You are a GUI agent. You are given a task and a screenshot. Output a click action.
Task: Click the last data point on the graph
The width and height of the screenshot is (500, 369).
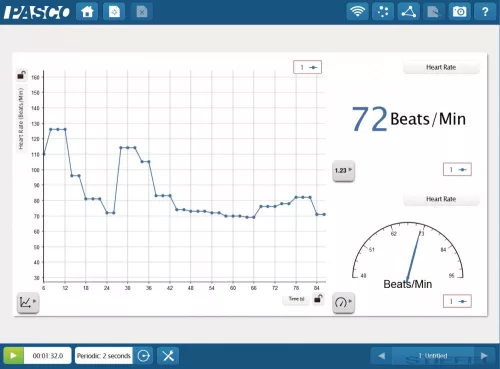point(324,214)
